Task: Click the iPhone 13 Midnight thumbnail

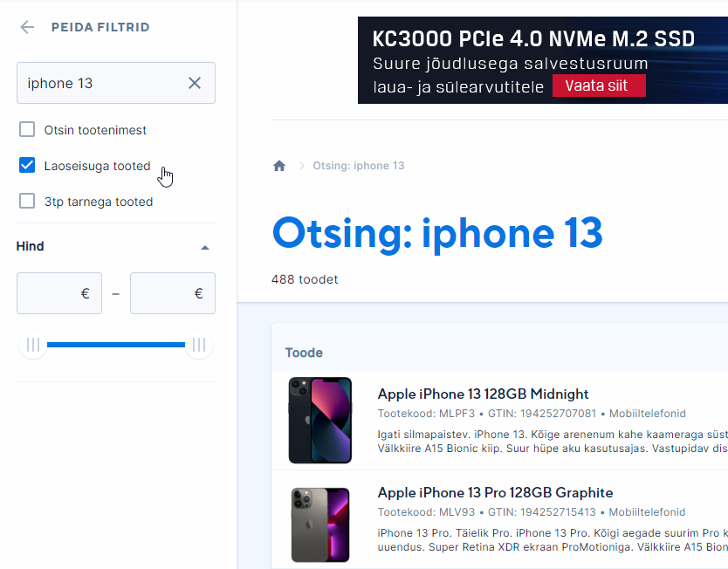Action: click(319, 421)
